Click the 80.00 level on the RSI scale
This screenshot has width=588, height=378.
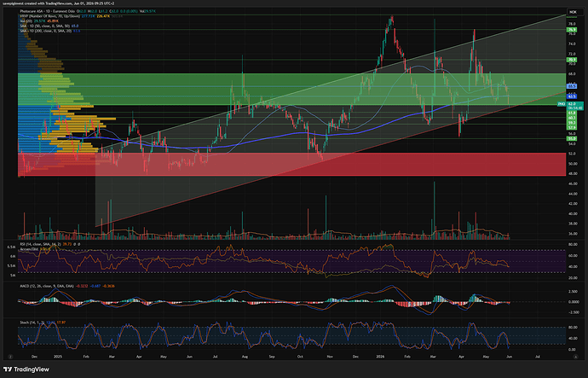[573, 244]
